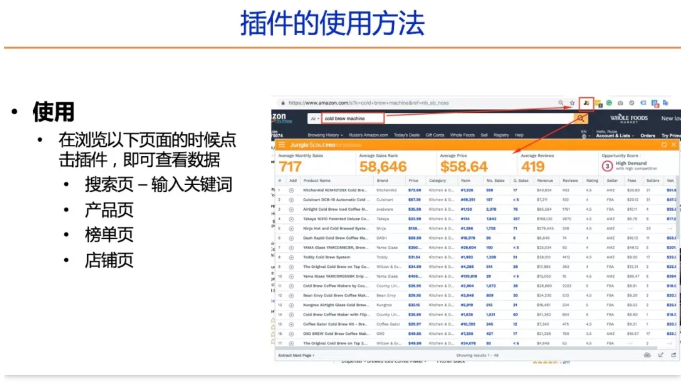692x385 pixels.
Task: Add Coffee Gator row to tracker
Action: pyautogui.click(x=291, y=325)
